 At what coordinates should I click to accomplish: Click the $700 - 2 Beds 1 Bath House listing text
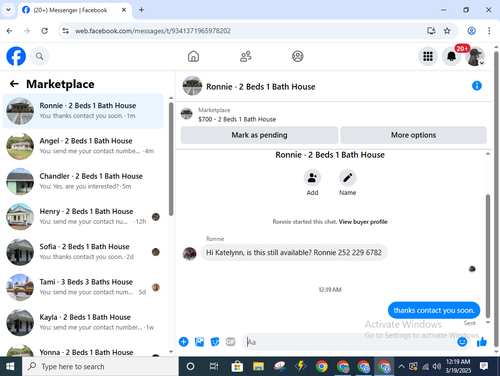tap(237, 119)
